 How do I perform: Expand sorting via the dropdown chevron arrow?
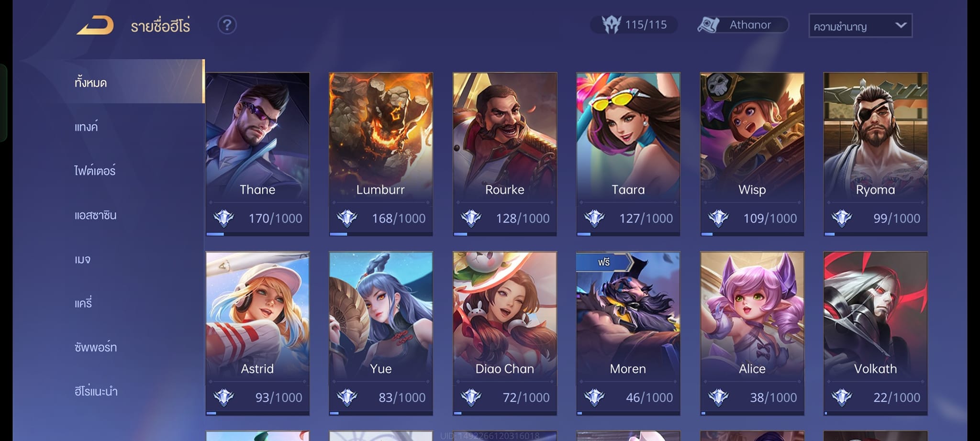(x=901, y=25)
